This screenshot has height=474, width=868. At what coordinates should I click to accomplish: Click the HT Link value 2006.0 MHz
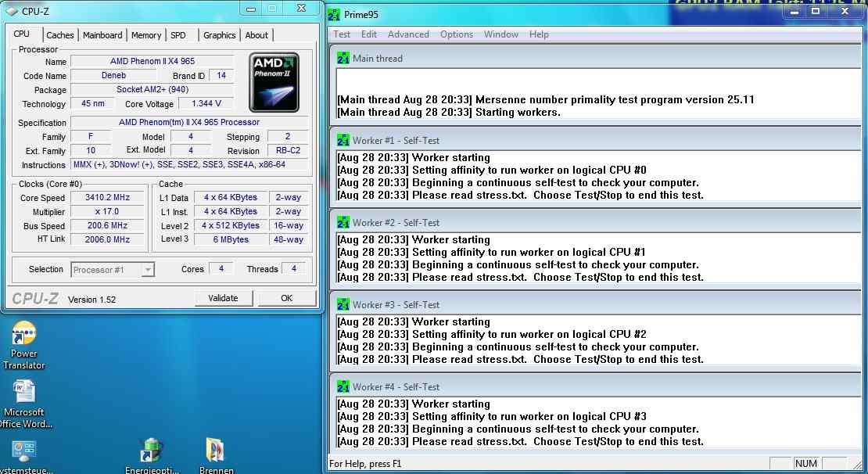click(x=107, y=239)
